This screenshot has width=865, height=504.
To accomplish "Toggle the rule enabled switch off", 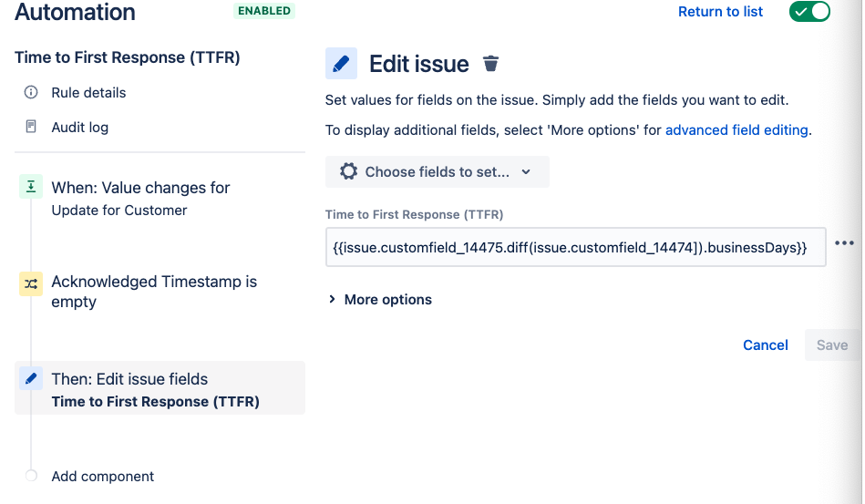I will 809,11.
